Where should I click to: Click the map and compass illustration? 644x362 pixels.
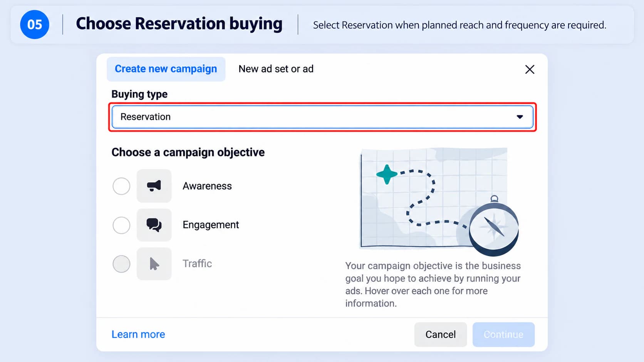point(439,201)
